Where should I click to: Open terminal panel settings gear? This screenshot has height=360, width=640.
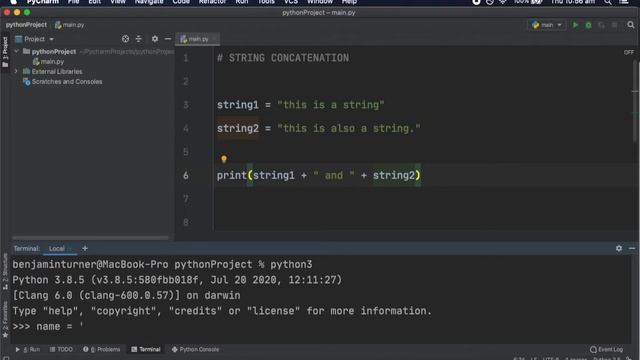[619, 248]
